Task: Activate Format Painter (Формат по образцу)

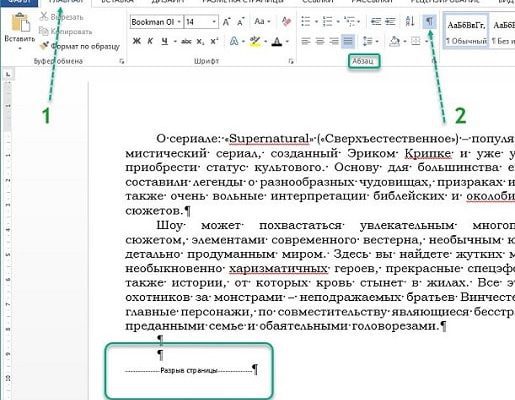Action: pyautogui.click(x=79, y=46)
